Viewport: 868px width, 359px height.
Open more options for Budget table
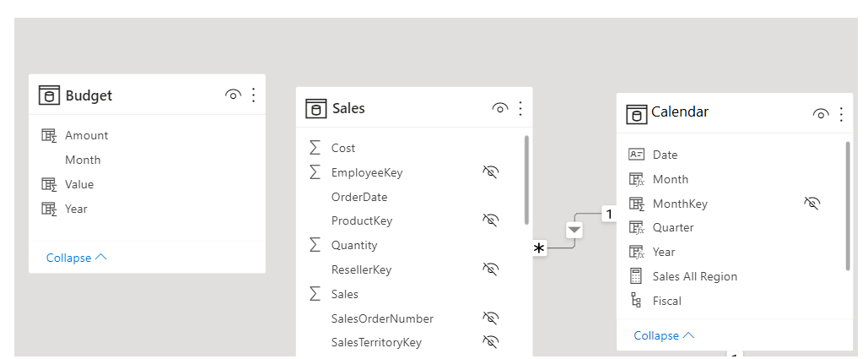pos(254,95)
